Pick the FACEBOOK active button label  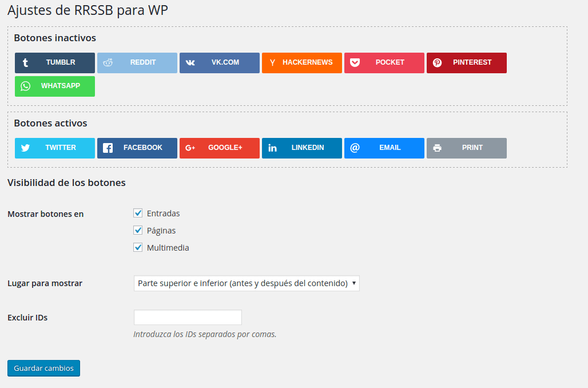tap(143, 148)
